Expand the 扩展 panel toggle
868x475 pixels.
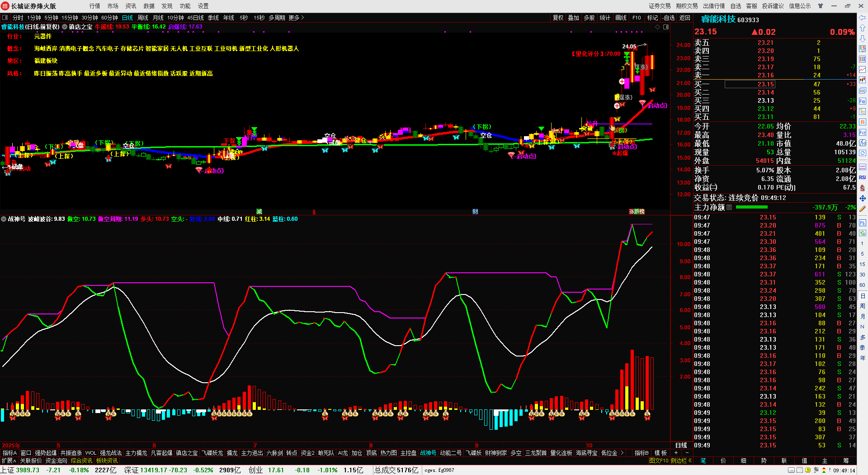point(9,461)
